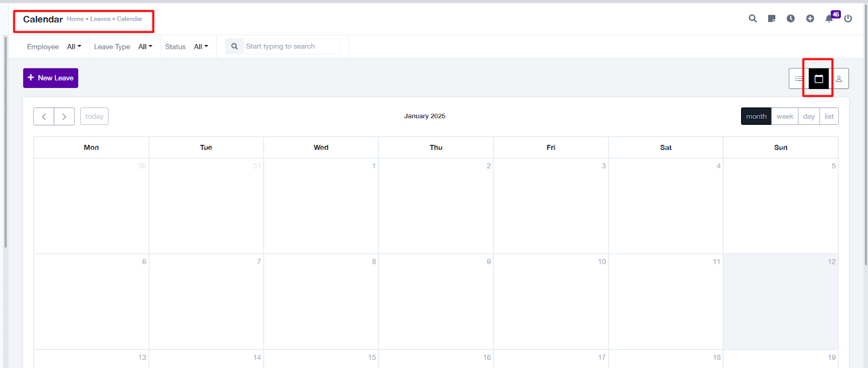Click the Thu column header

point(436,147)
